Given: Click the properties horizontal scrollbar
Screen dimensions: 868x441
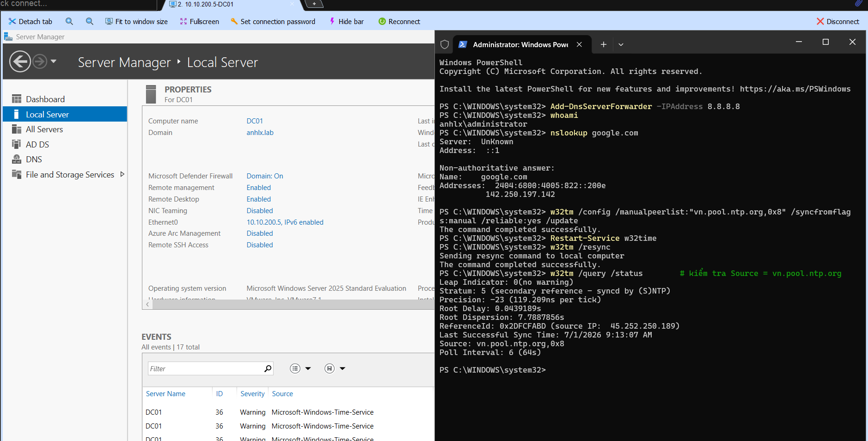Looking at the screenshot, I should 293,304.
